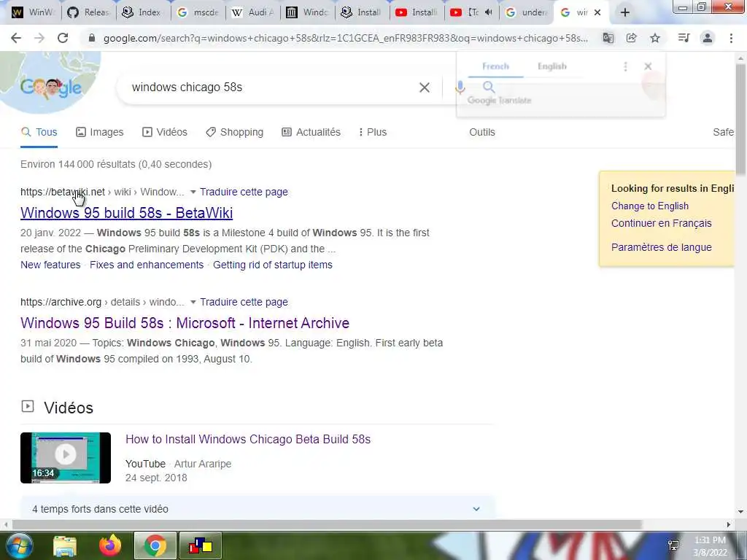Screen dimensions: 747x560
Task: Open Windows 95 Build 58s Internet Archive
Action: tap(185, 323)
